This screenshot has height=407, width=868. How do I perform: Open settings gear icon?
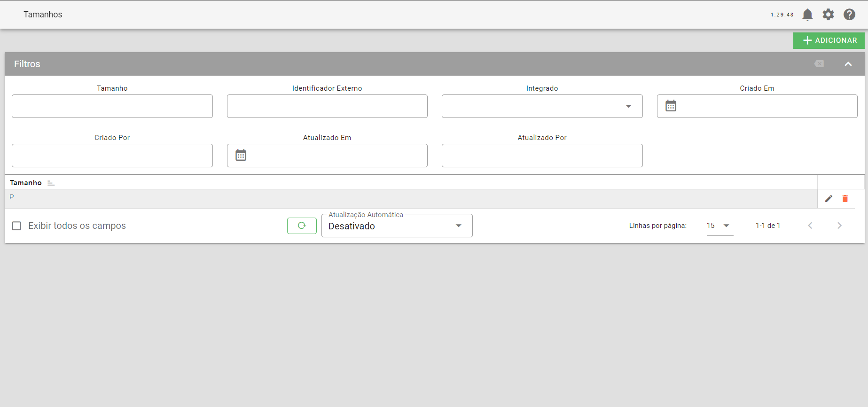coord(828,15)
